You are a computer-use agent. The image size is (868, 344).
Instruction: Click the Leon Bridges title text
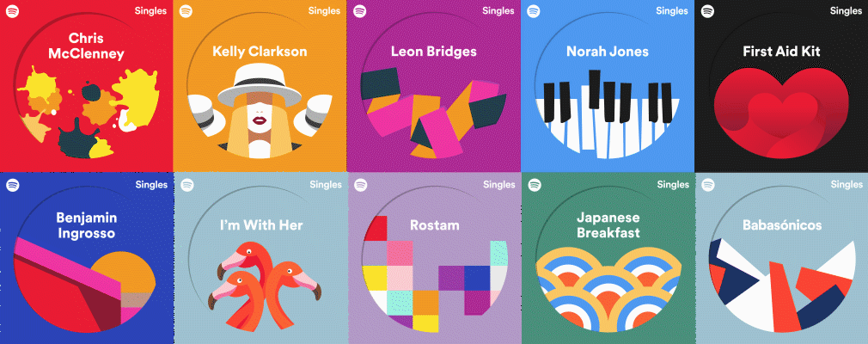click(433, 52)
